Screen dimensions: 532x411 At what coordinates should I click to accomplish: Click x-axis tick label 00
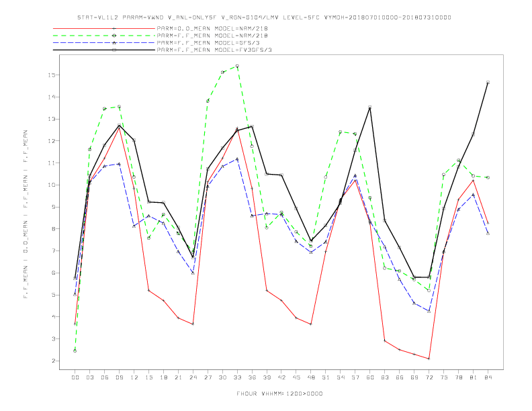75,377
